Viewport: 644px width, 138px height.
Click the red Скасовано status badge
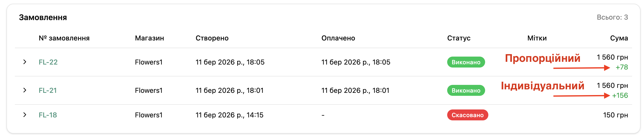click(x=467, y=115)
